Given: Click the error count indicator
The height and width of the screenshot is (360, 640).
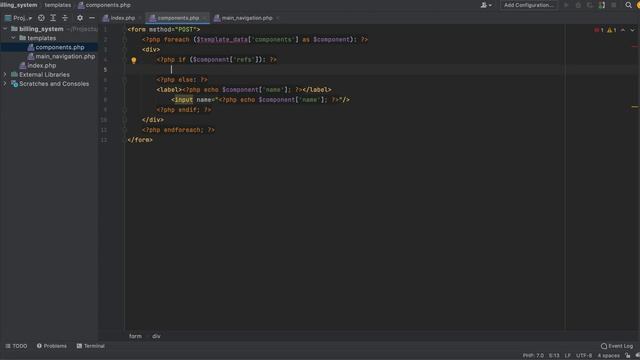Looking at the screenshot, I should (x=599, y=30).
